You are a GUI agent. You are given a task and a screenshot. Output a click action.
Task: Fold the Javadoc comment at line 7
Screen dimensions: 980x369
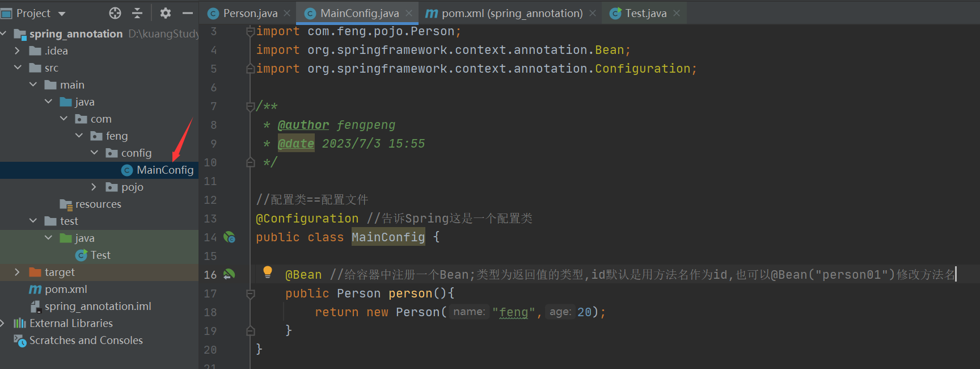pos(250,106)
